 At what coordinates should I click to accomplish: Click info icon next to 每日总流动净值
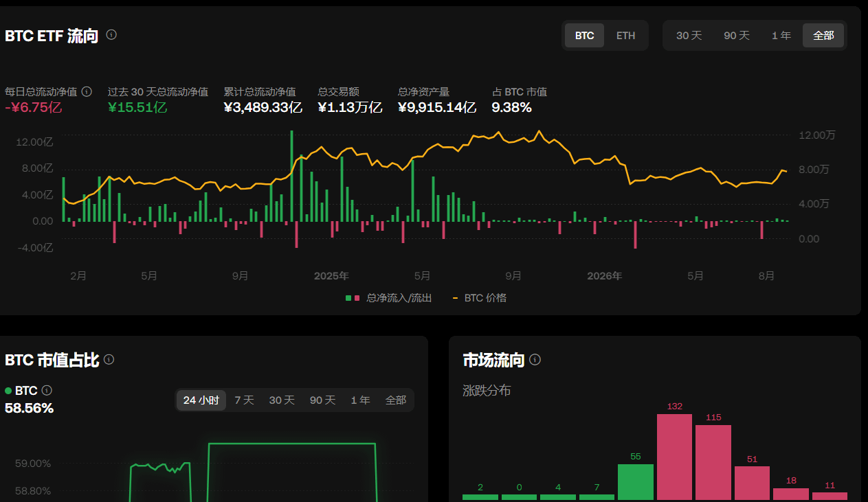tap(87, 91)
